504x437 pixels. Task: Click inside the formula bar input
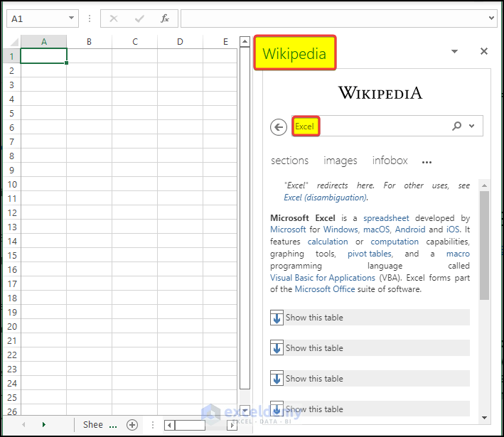(x=334, y=18)
